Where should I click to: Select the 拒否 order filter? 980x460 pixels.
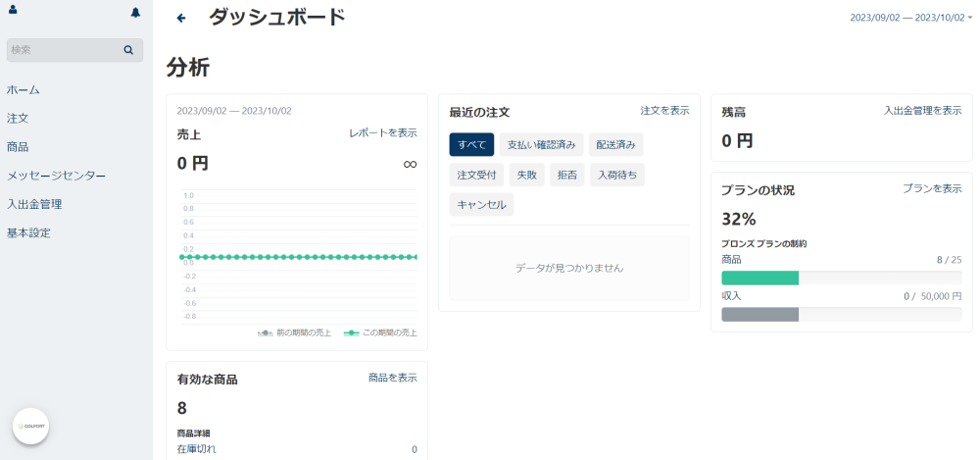[566, 175]
